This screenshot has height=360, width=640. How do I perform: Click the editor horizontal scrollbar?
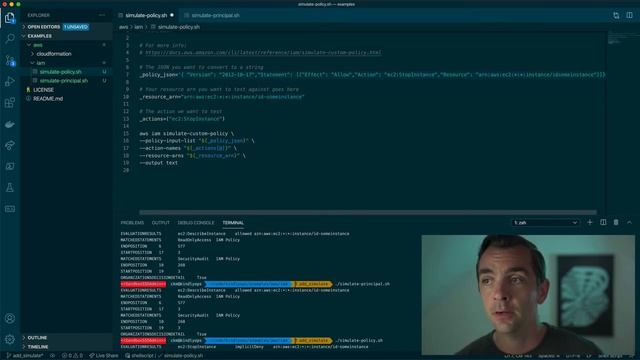(367, 212)
